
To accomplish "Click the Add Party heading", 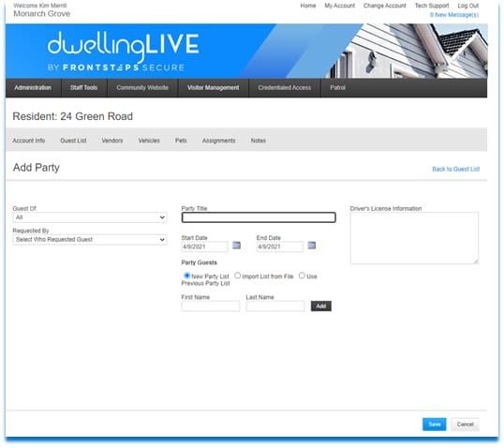I will pyautogui.click(x=37, y=168).
